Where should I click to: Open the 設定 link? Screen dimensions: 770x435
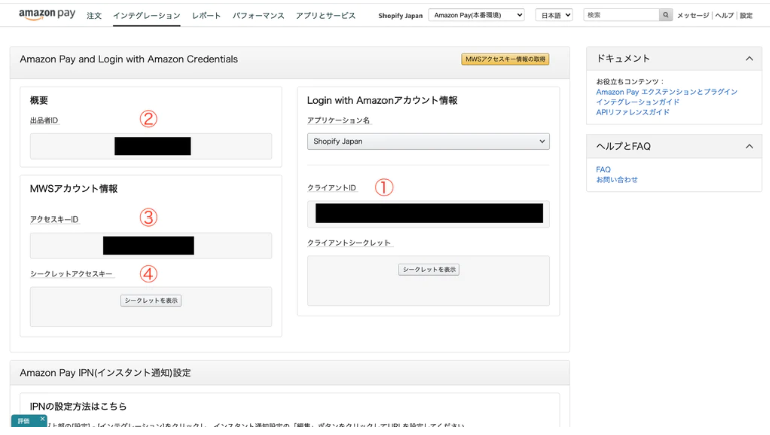[746, 16]
